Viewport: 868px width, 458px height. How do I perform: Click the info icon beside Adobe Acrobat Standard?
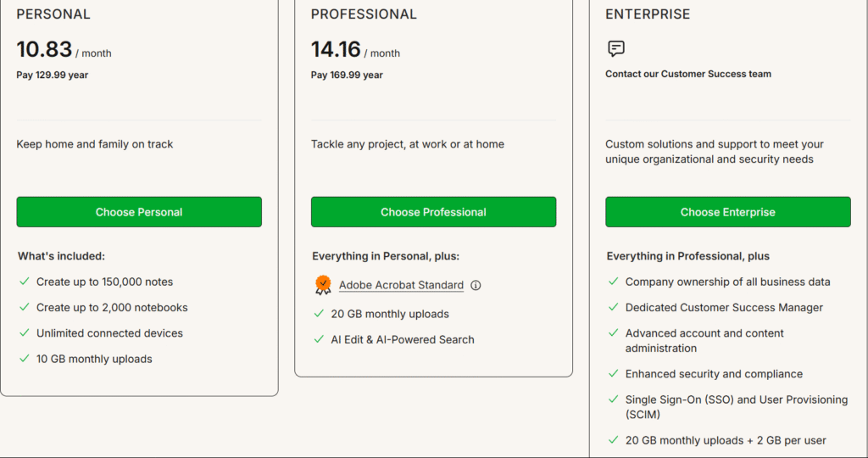[x=476, y=285]
